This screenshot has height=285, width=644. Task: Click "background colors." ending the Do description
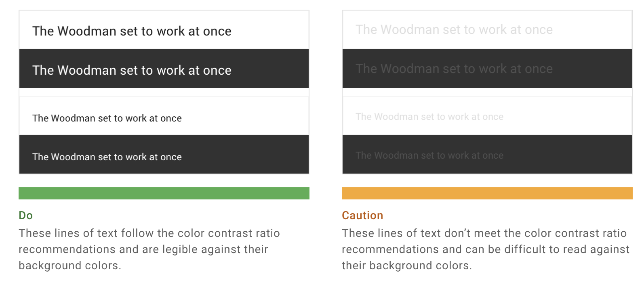[70, 266]
